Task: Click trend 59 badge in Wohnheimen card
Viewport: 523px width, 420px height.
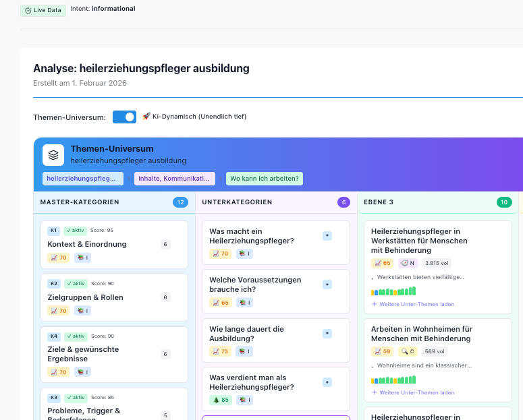Action: 382,352
